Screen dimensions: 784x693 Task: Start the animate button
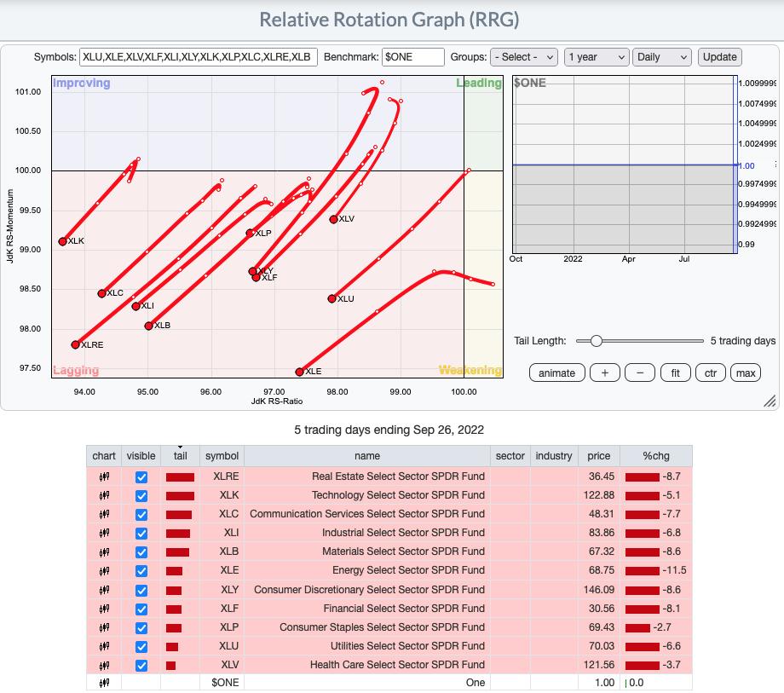557,373
